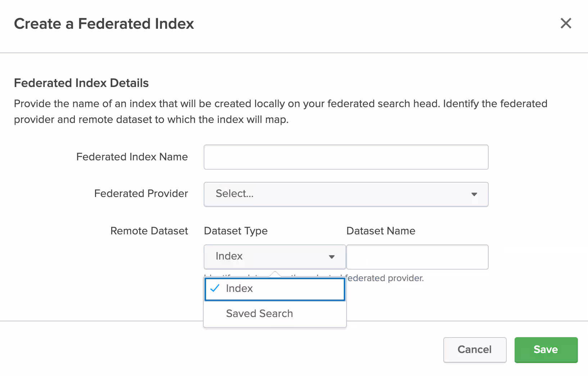
Task: Click the Dataset Type column label
Action: pyautogui.click(x=235, y=231)
